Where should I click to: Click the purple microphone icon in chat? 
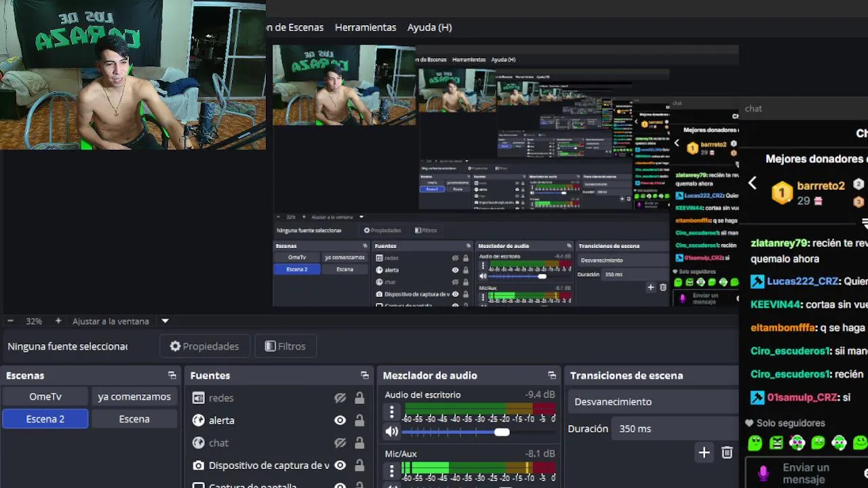pos(763,473)
